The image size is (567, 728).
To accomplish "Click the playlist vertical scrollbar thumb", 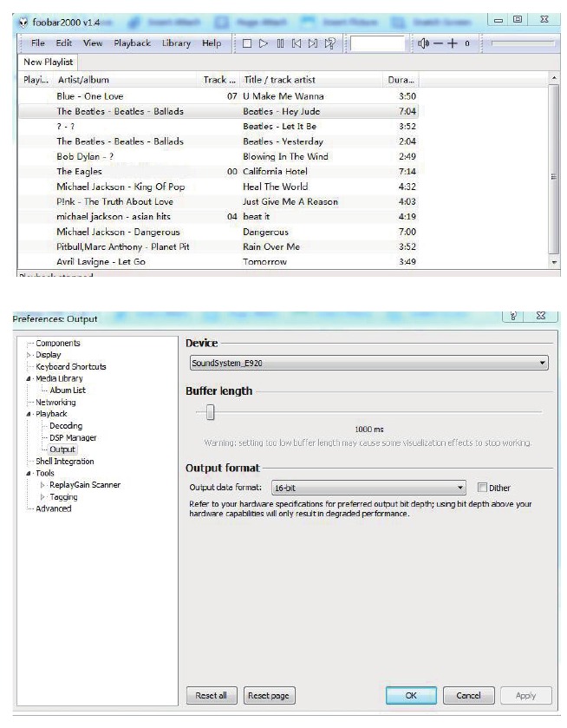I will (553, 169).
